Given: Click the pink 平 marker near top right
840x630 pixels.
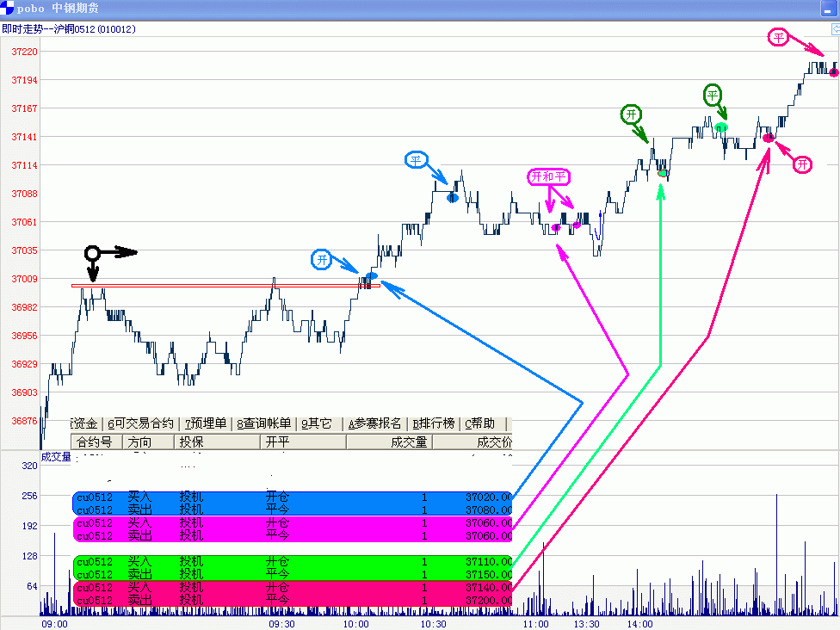Looking at the screenshot, I should [x=778, y=37].
